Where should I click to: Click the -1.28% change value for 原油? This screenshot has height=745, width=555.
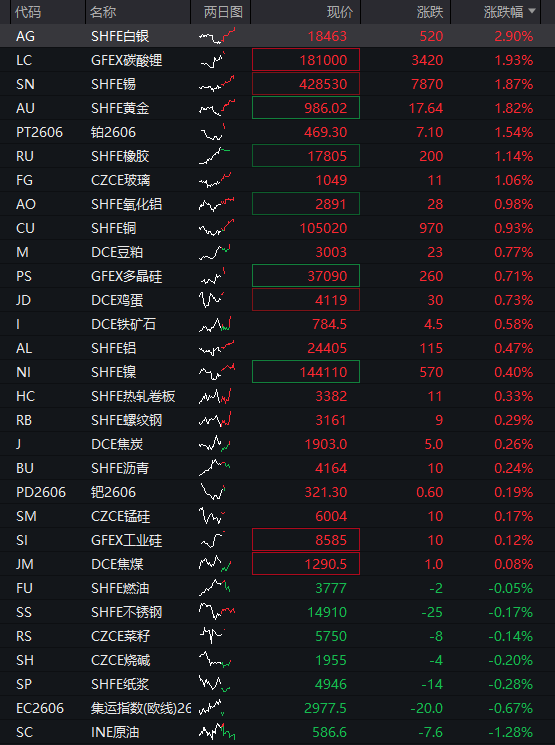[510, 732]
